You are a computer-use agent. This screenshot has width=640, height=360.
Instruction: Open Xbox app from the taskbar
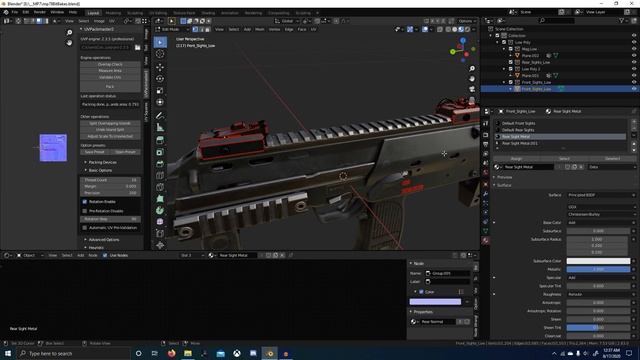click(x=237, y=353)
